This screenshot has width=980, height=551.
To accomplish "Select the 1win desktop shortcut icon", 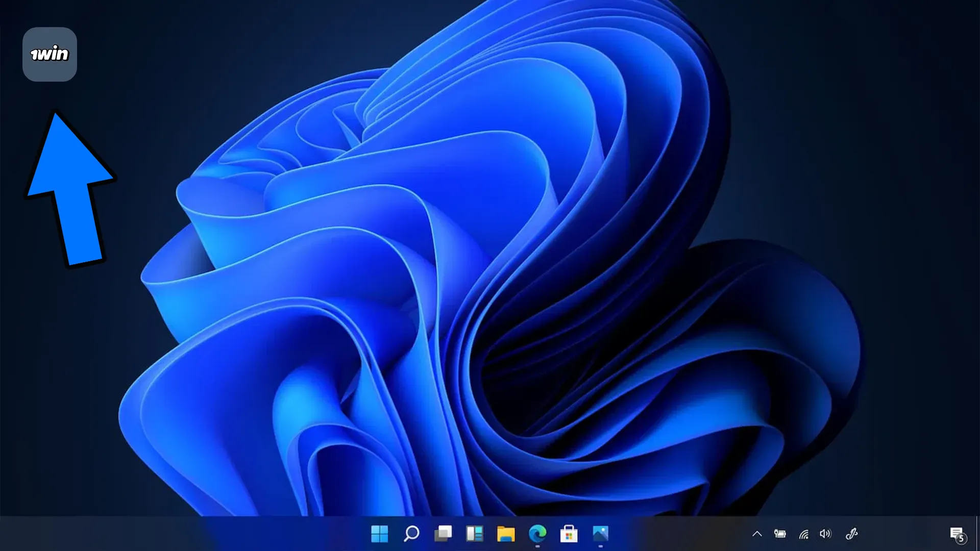I will coord(50,54).
